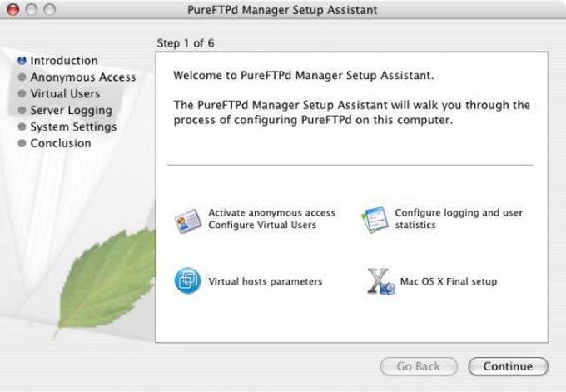The height and width of the screenshot is (392, 566).
Task: Click the Conclusion step bullet
Action: point(22,143)
